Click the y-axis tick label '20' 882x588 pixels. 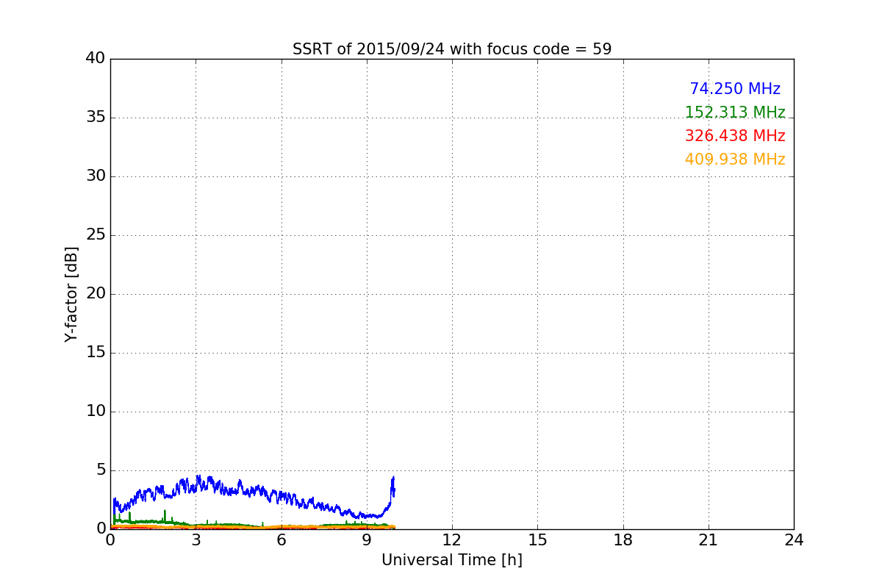click(96, 294)
